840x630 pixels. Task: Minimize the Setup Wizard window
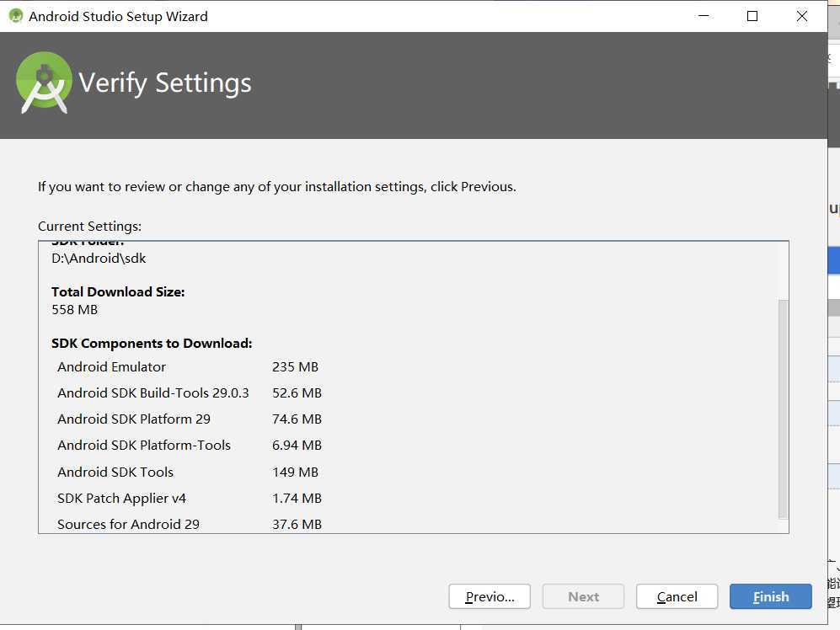click(x=704, y=16)
